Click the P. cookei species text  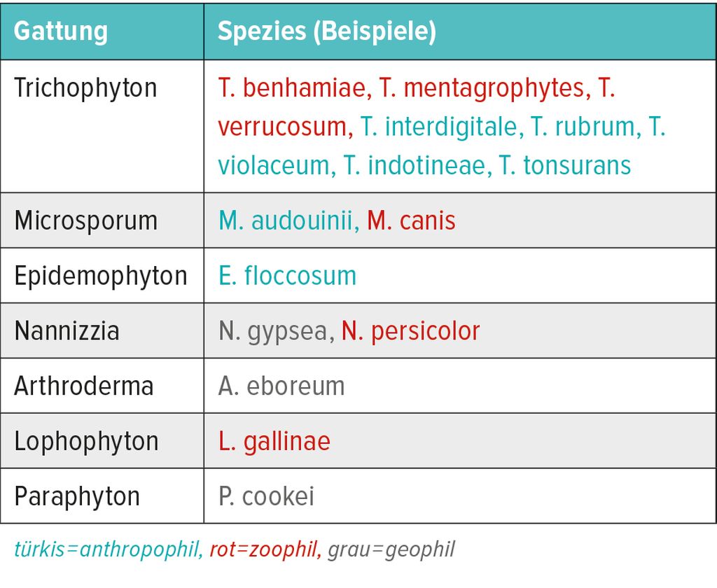pyautogui.click(x=266, y=496)
